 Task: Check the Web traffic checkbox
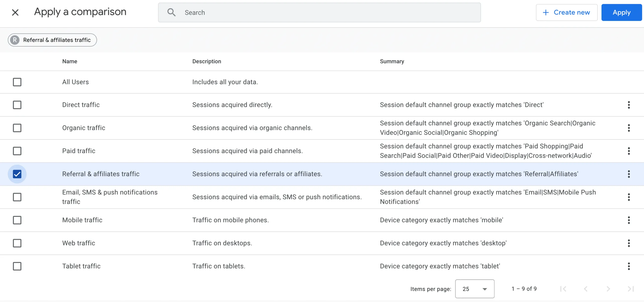pos(17,243)
